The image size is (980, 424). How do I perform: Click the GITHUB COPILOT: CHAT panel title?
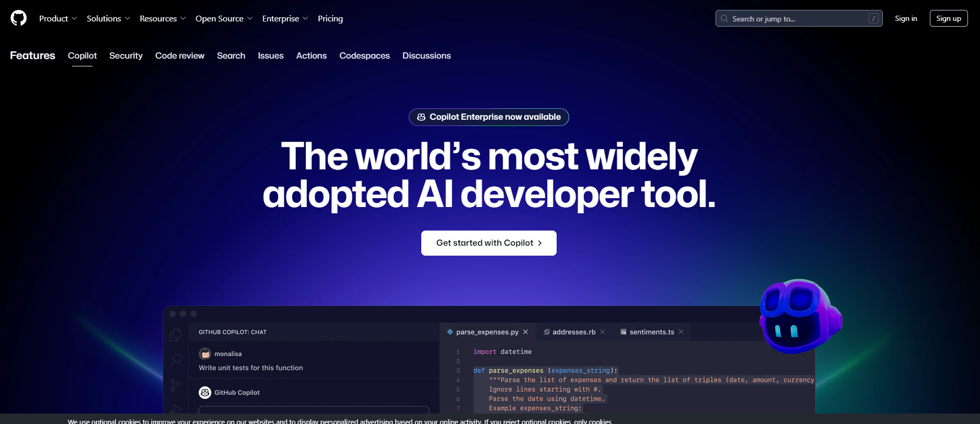tap(233, 332)
